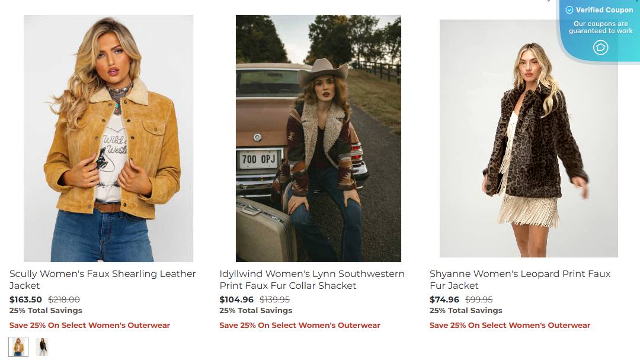Open Scully Women's Faux Shearling Leather Jacket title
Screen dimensions: 640x364
pos(103,279)
